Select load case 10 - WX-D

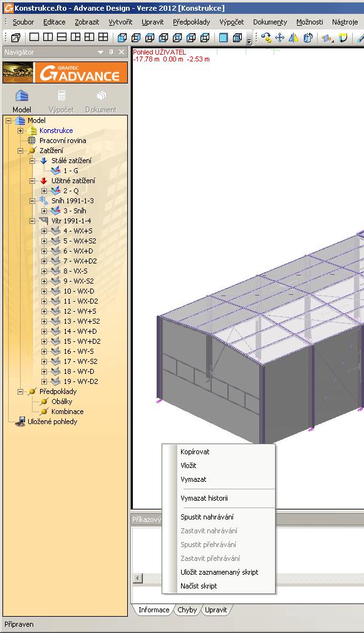[x=78, y=291]
